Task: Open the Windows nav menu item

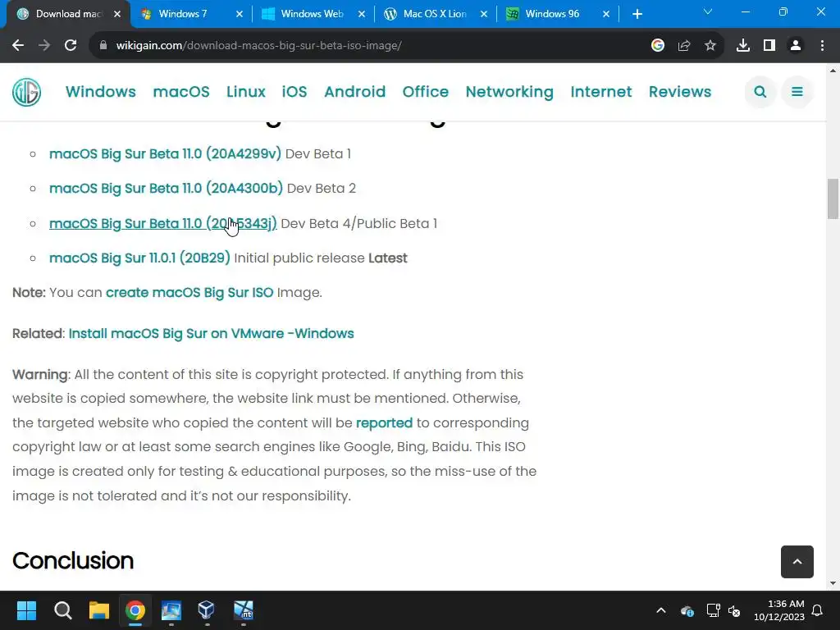Action: click(x=101, y=92)
